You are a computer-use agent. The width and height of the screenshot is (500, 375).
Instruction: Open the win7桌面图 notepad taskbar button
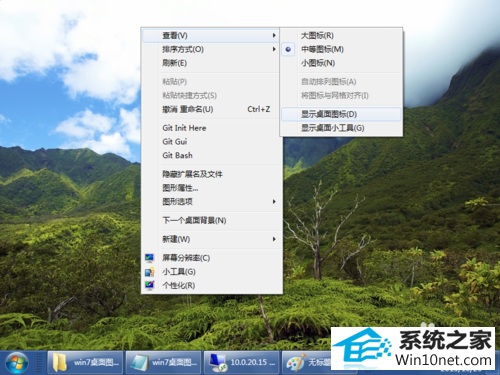point(164,362)
